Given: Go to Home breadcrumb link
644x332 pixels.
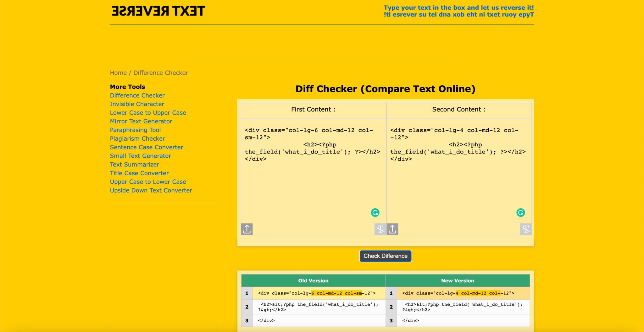Looking at the screenshot, I should click(118, 73).
